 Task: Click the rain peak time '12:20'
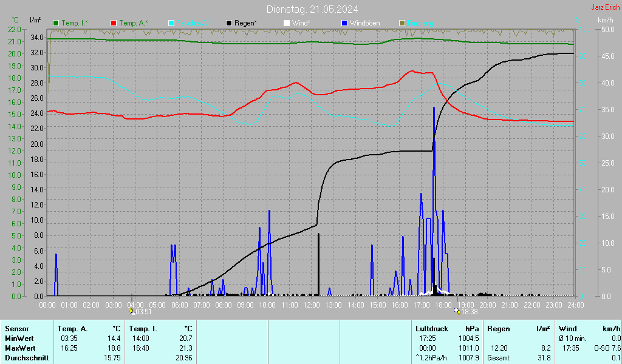499,348
